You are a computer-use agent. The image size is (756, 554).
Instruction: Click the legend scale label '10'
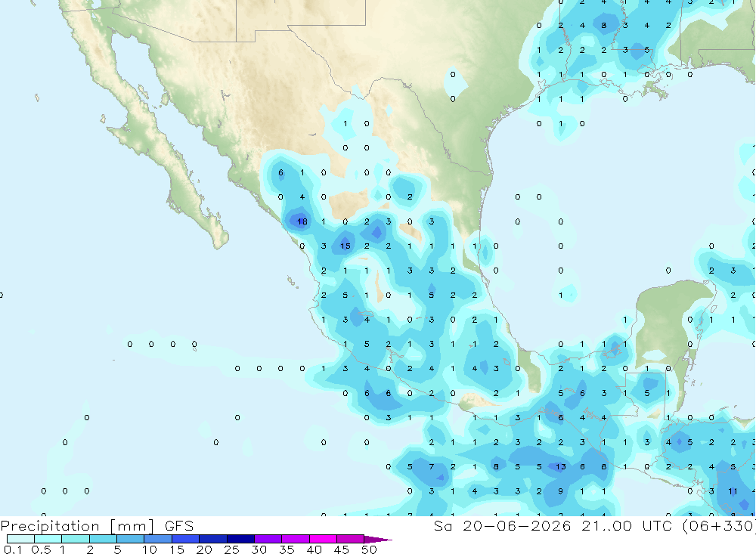click(150, 549)
